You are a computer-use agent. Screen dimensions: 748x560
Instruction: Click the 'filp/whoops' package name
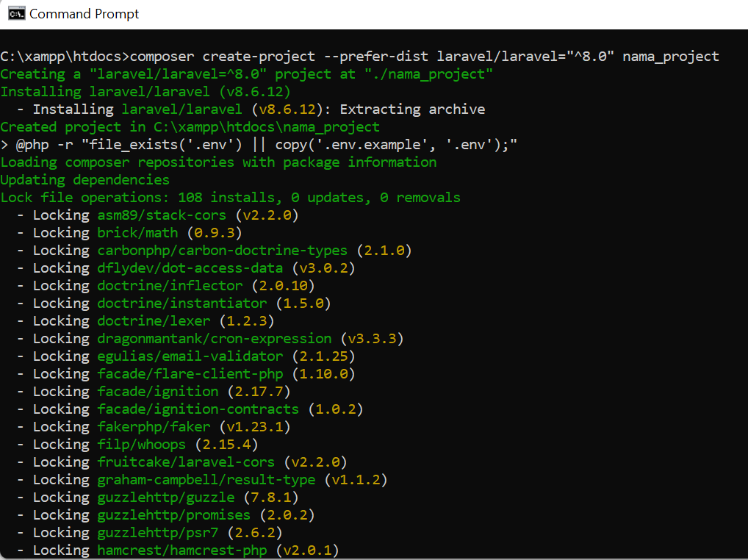pos(142,445)
